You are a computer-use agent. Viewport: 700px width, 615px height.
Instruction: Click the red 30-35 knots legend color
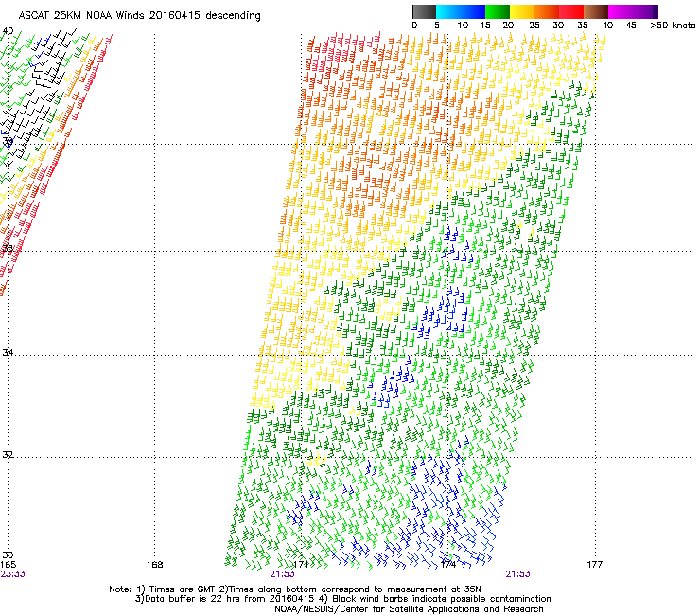coord(571,11)
